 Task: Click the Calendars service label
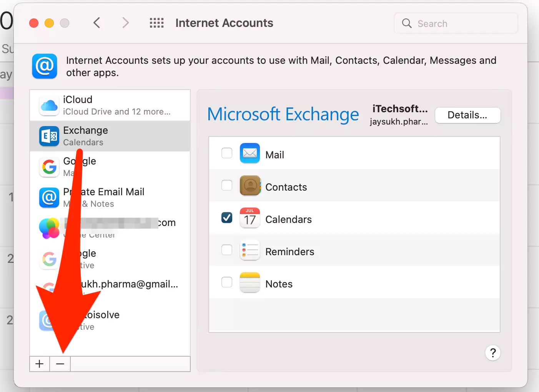[x=289, y=219]
